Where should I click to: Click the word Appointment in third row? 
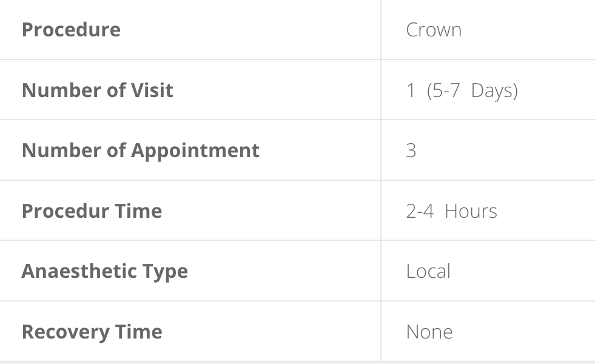(x=195, y=150)
